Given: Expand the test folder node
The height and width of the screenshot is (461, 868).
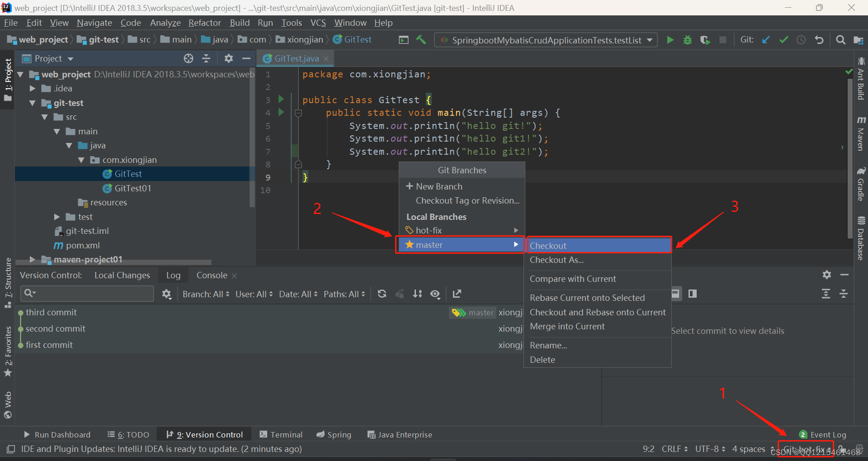Looking at the screenshot, I should click(x=57, y=217).
